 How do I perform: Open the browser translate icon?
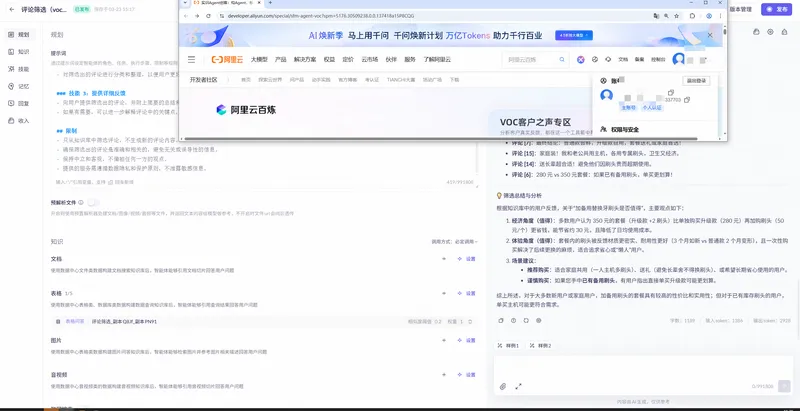click(657, 16)
